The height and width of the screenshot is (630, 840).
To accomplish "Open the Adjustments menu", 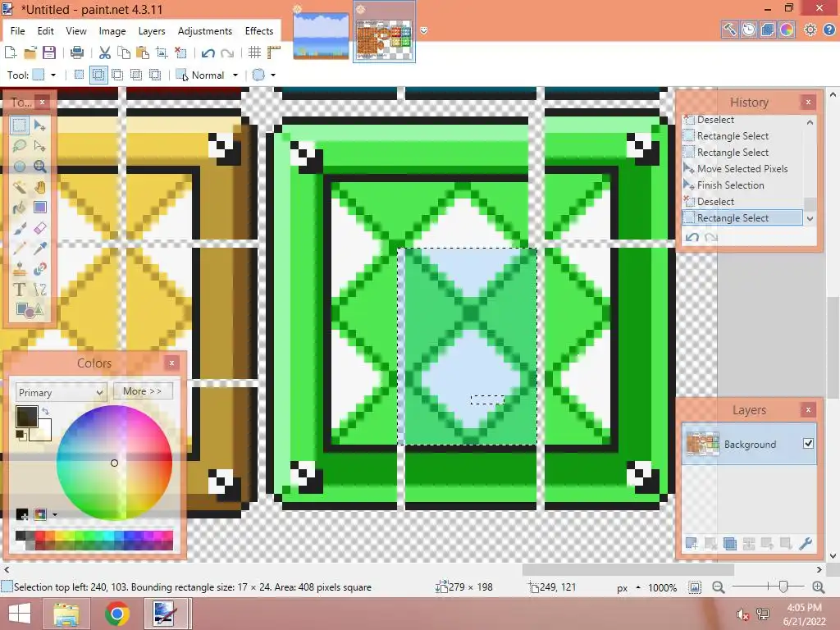I will pyautogui.click(x=205, y=31).
